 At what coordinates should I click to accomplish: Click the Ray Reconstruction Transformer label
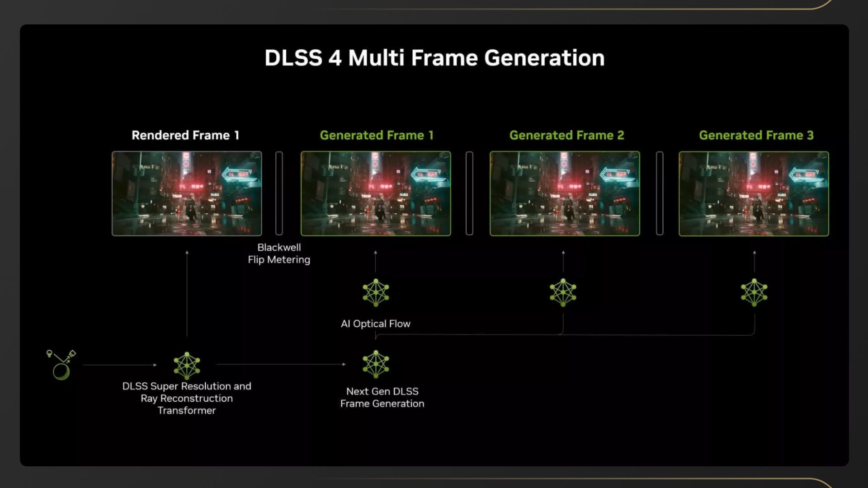coord(187,399)
